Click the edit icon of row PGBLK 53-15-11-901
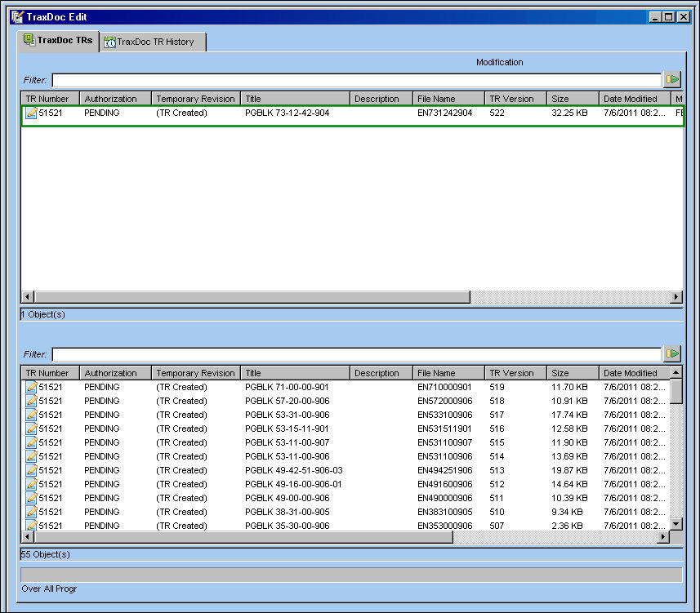 tap(31, 429)
